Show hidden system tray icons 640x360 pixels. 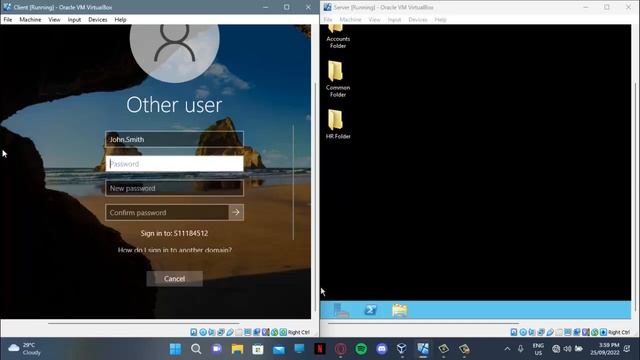(507, 349)
